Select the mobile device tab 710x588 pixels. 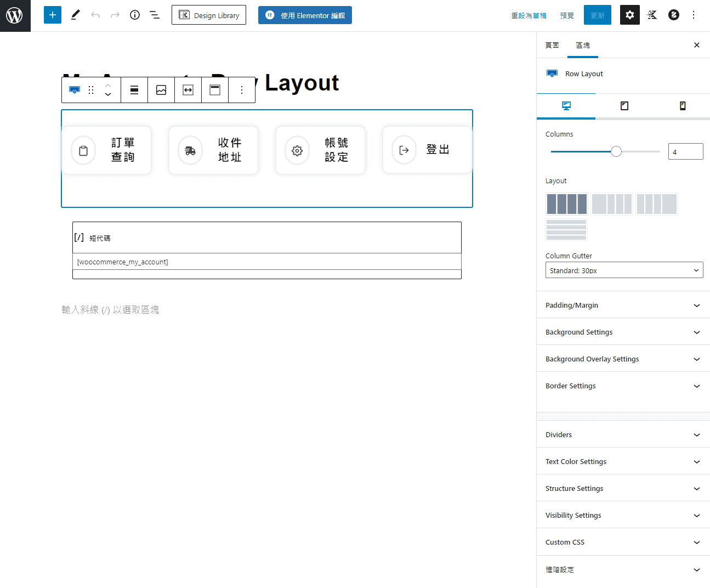[683, 106]
